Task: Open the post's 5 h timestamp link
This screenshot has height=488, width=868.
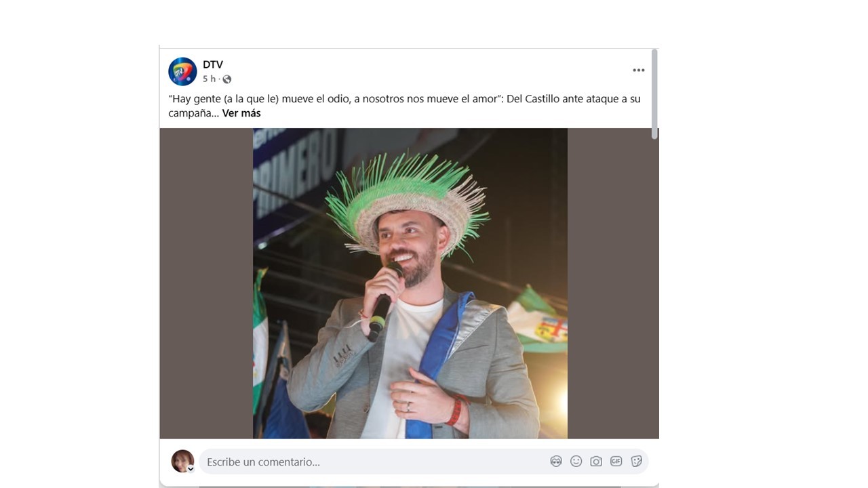Action: pyautogui.click(x=209, y=79)
